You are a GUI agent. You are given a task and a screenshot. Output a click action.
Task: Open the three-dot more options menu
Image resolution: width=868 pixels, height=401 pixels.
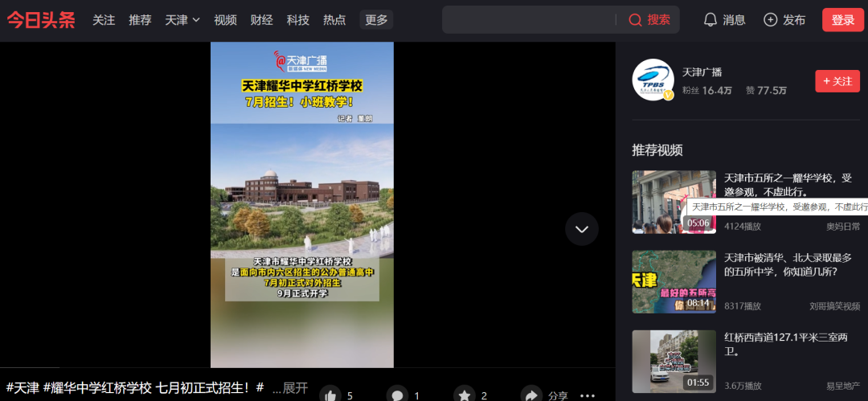tap(587, 395)
